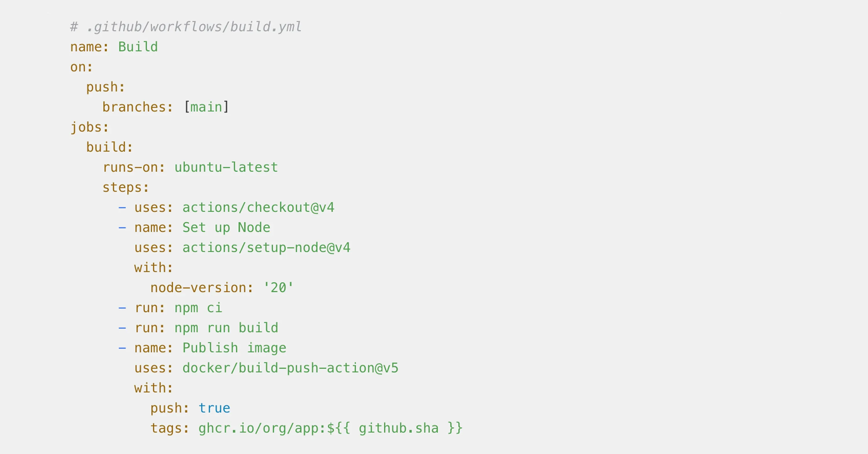Click the 'npm run build' command
The width and height of the screenshot is (868, 454).
point(226,328)
